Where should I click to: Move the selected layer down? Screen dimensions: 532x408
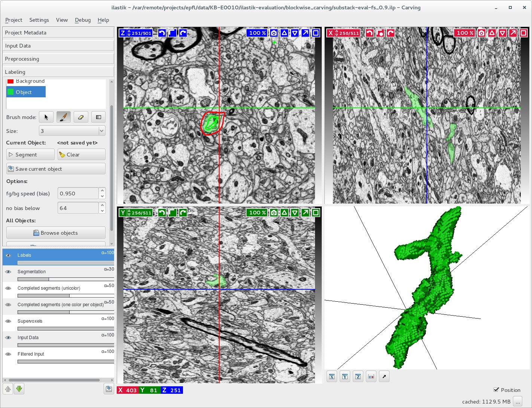point(19,389)
